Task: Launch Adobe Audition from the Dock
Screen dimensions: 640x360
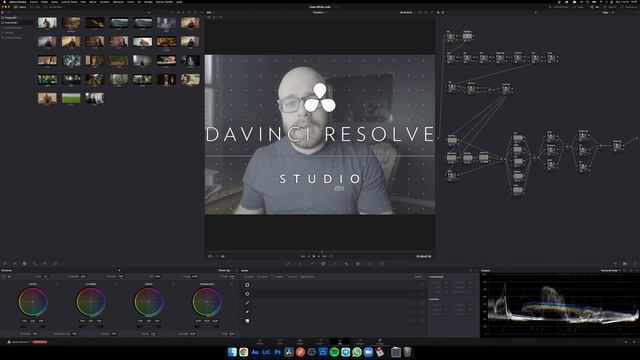Action: pyautogui.click(x=255, y=352)
